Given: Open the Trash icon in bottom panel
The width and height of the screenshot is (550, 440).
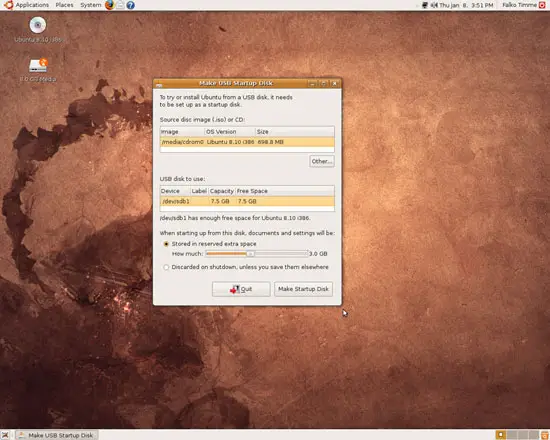Looking at the screenshot, I should point(545,435).
